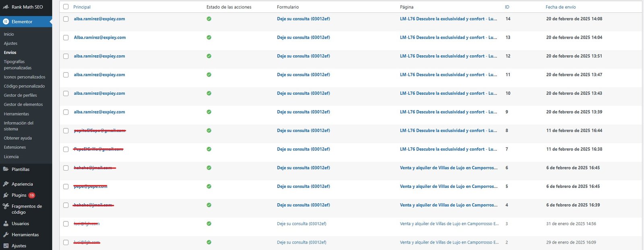This screenshot has height=250, width=644.
Task: Open Plantillas via its folder icon
Action: point(6,169)
